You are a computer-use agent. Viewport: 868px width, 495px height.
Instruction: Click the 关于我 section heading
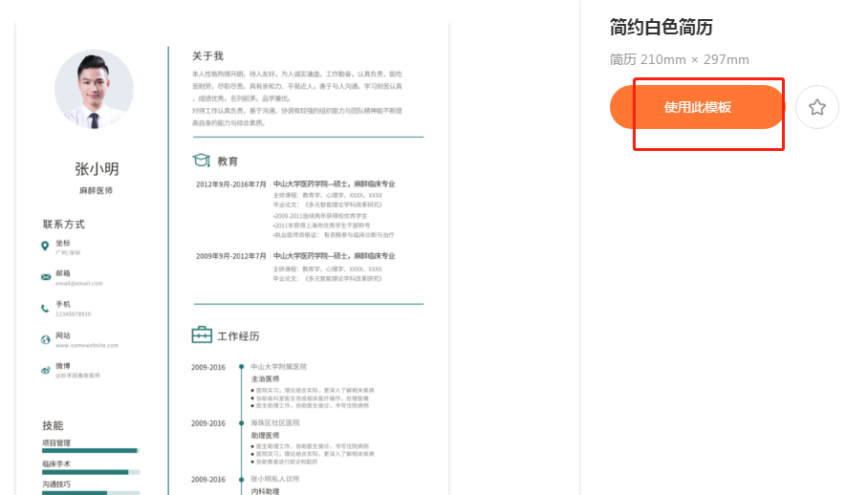[x=207, y=55]
